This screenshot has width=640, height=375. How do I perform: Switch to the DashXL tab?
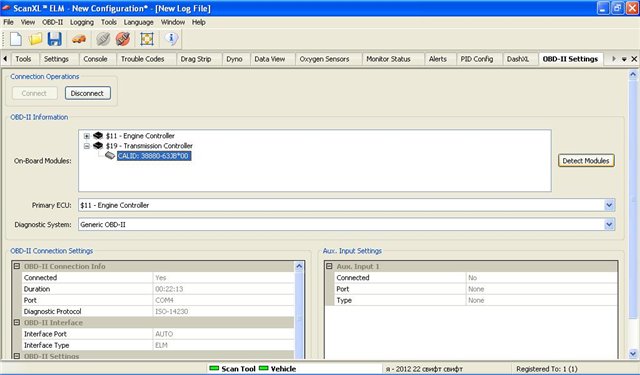pos(518,59)
